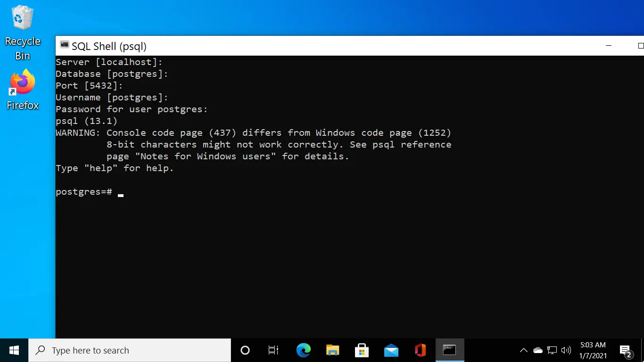
Task: Open the display settings tray icon
Action: pos(552,350)
